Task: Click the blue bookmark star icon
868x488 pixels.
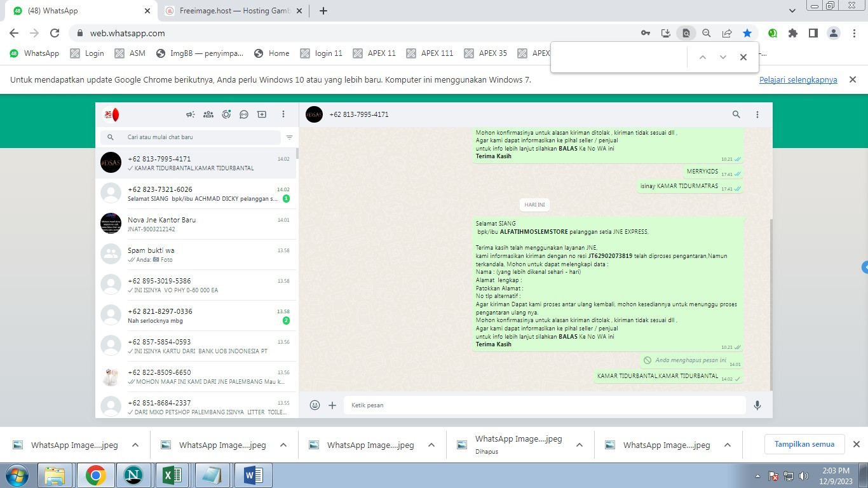Action: click(x=747, y=33)
